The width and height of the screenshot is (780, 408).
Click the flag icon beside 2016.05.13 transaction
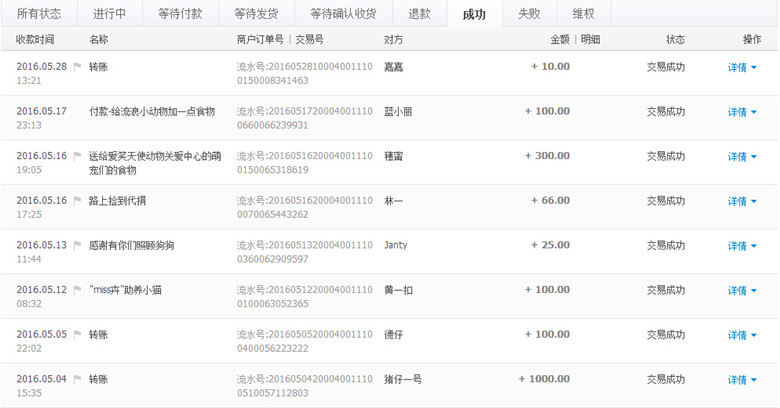(x=77, y=246)
